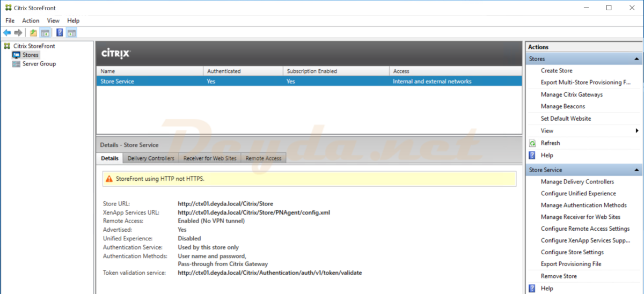644x294 pixels.
Task: Open the Action menu
Action: coord(31,20)
